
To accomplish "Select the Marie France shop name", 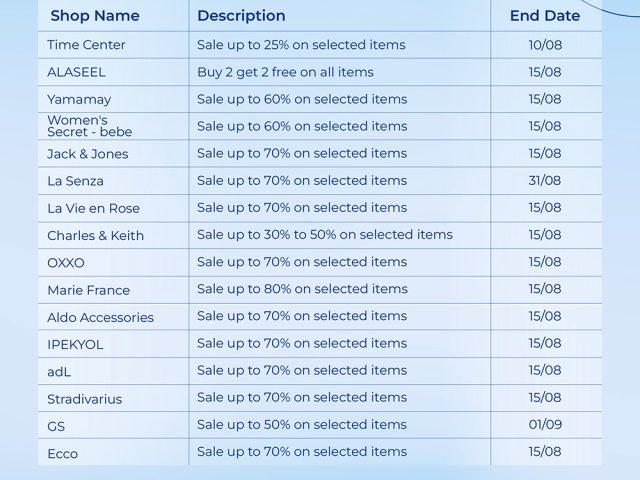I will 88,290.
